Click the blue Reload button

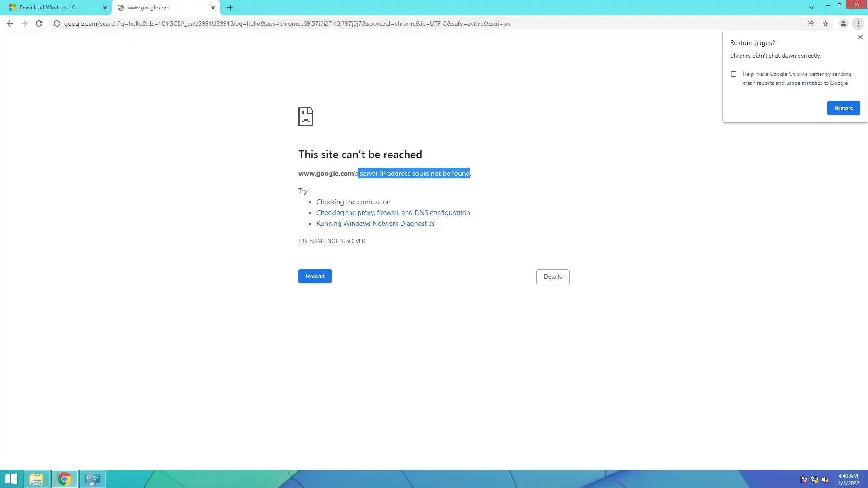315,276
